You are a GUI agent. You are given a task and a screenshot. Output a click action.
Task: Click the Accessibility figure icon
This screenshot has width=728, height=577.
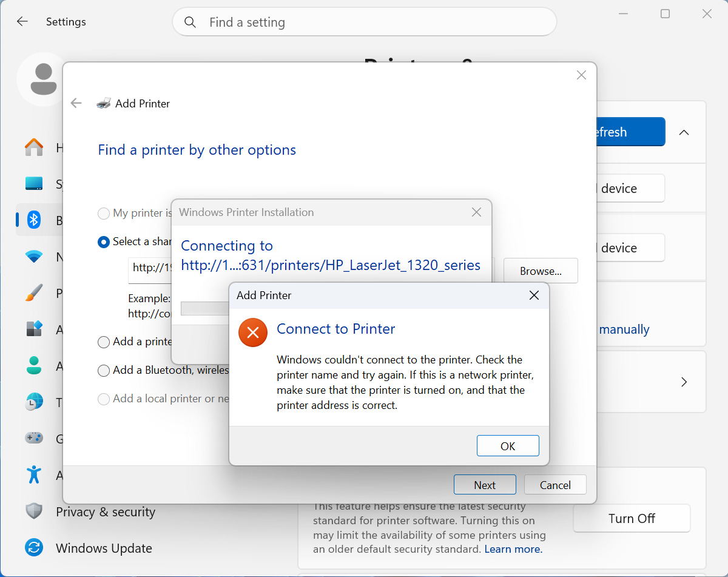click(x=34, y=474)
